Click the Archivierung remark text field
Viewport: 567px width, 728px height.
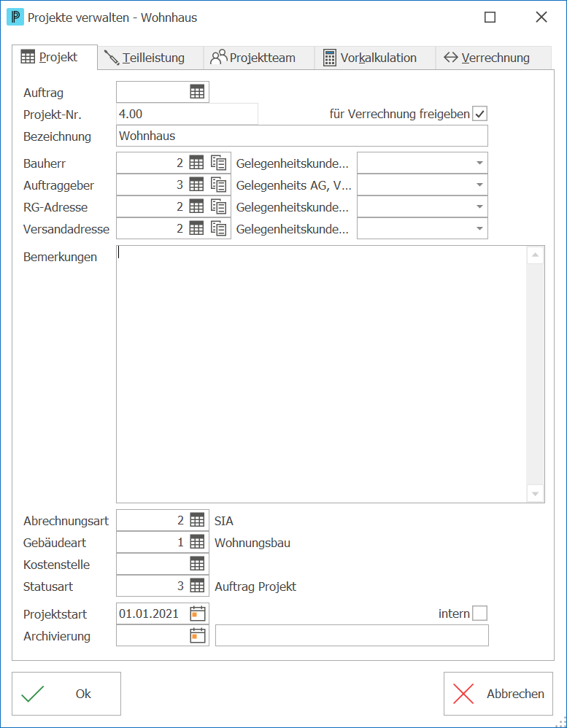point(352,635)
